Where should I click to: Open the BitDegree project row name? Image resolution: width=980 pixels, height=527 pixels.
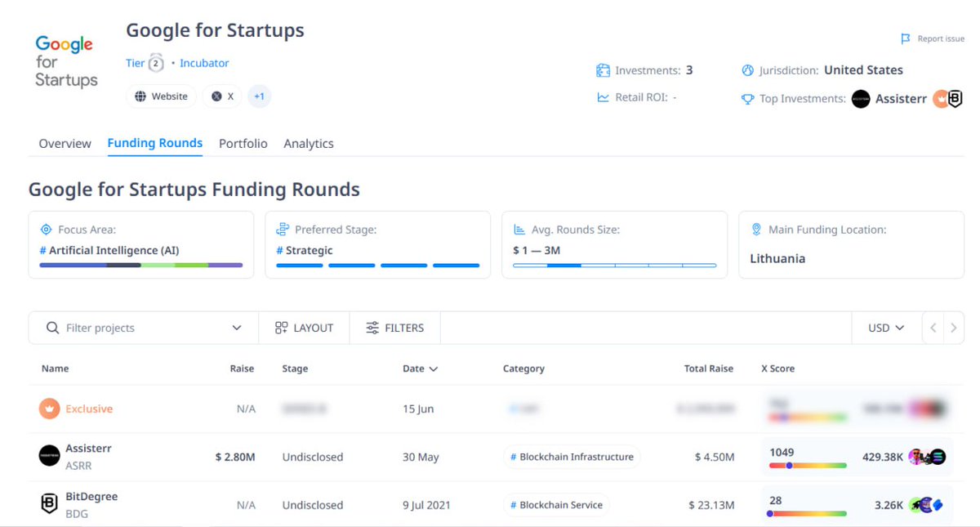coord(91,496)
